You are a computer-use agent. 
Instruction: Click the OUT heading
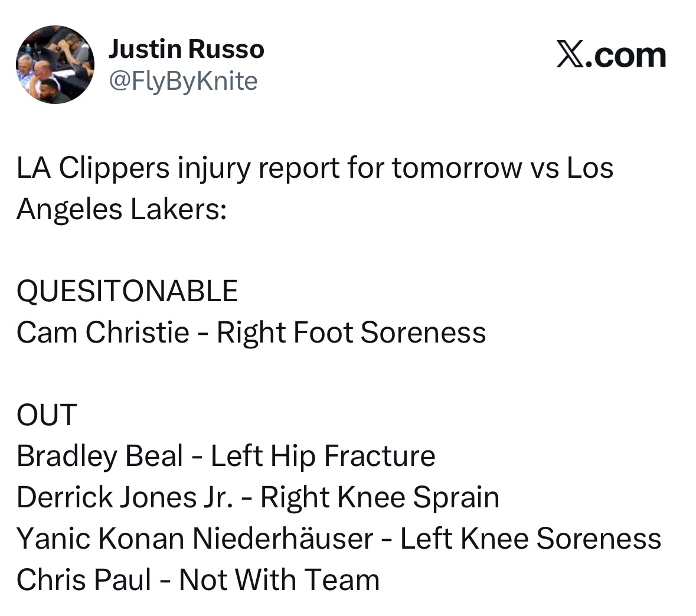coord(47,415)
